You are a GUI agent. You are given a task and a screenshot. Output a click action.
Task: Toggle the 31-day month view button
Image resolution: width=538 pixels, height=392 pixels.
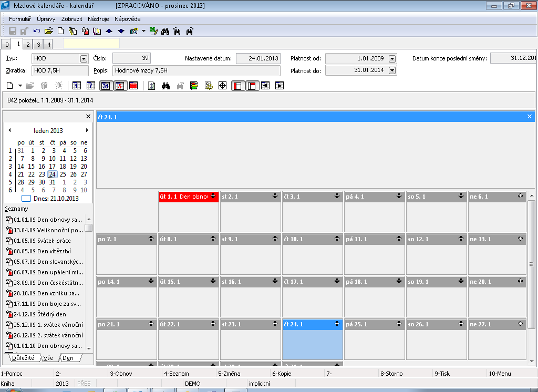pos(106,86)
